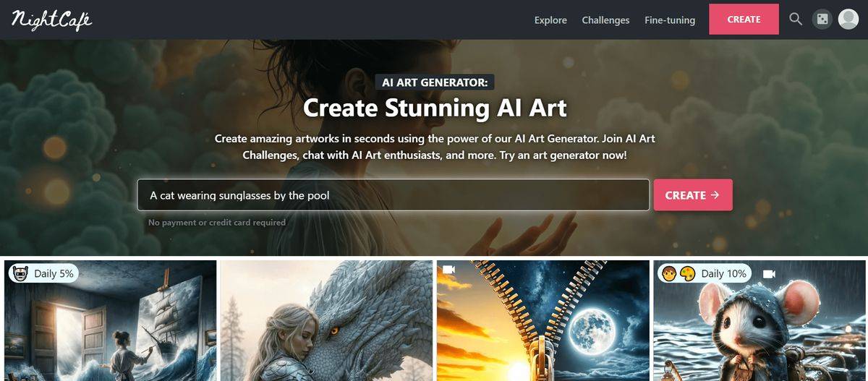Click the dice random icon in header
The height and width of the screenshot is (381, 868).
tap(822, 20)
